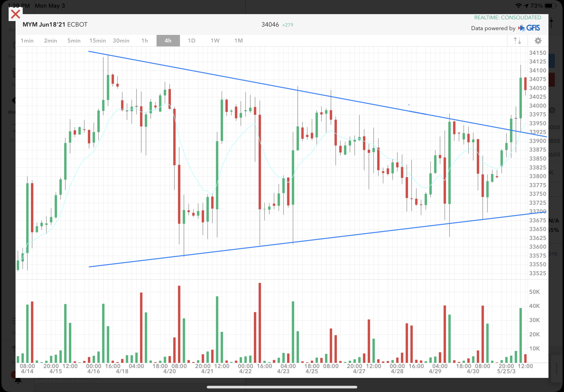Select the highlighted 4h timeframe tab
564x392 pixels.
click(168, 41)
